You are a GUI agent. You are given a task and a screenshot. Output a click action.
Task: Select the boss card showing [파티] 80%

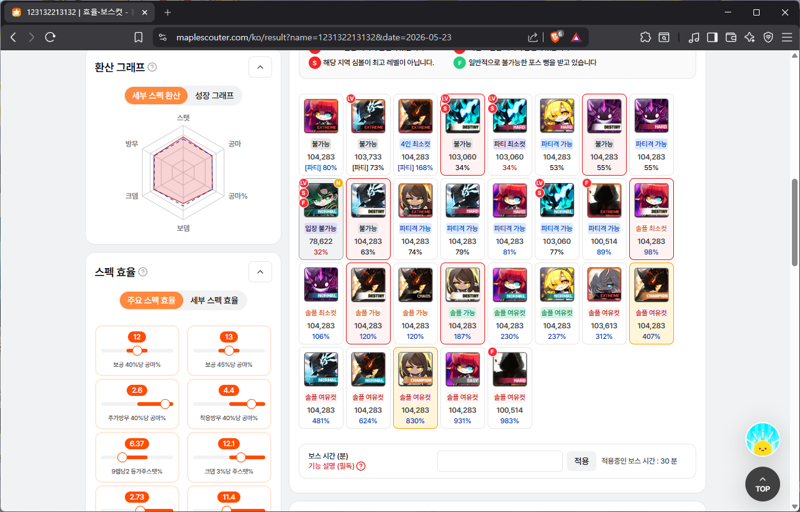(x=321, y=135)
